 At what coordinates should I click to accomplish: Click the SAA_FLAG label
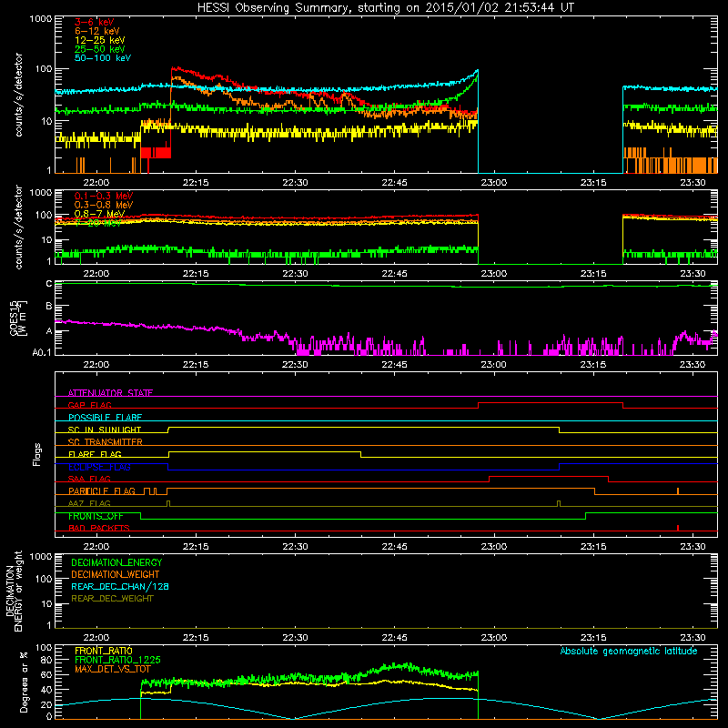(89, 479)
